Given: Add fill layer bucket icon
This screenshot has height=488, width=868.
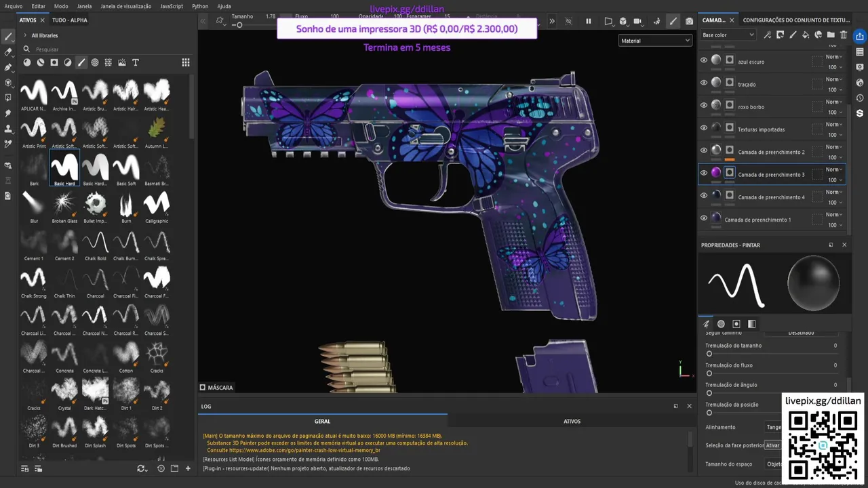Looking at the screenshot, I should coord(806,35).
